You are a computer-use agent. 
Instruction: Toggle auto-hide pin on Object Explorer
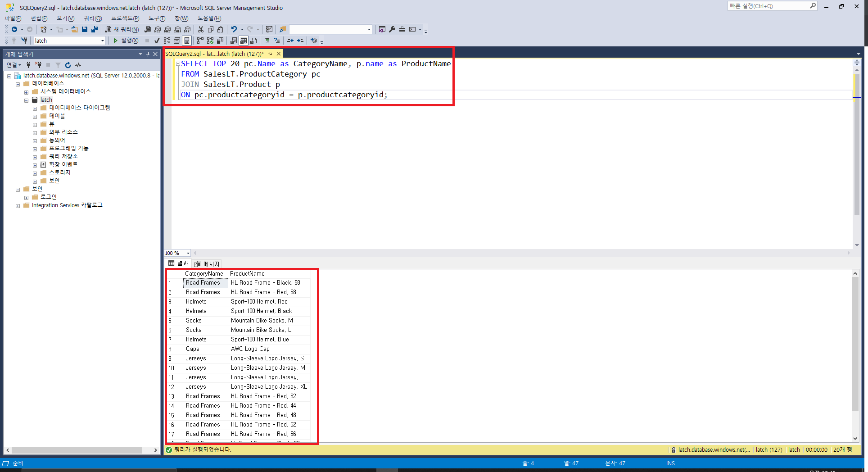tap(148, 54)
